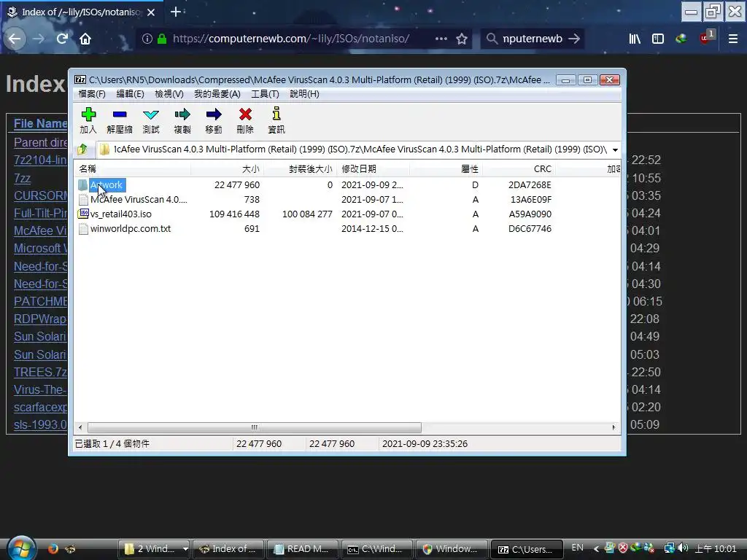Sort by 大小 column header

coord(228,168)
